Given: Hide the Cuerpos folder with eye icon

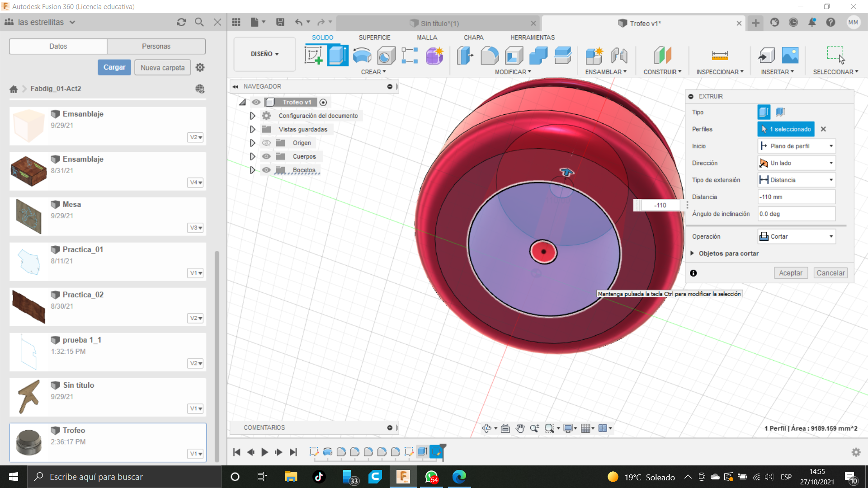Looking at the screenshot, I should [x=266, y=156].
